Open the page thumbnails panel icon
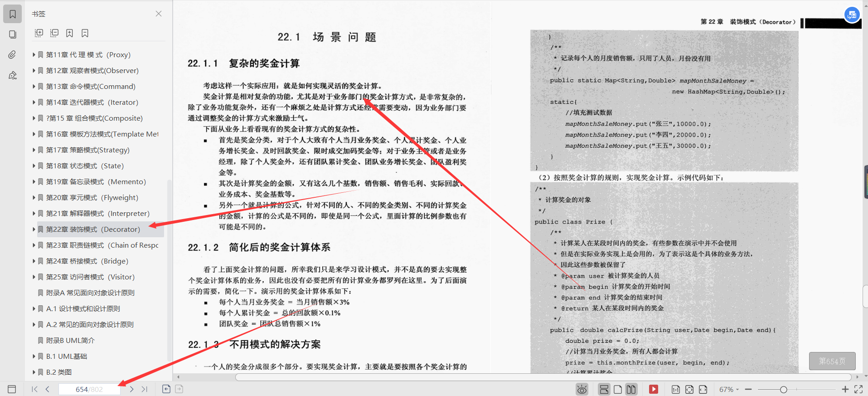868x396 pixels. pos(13,34)
